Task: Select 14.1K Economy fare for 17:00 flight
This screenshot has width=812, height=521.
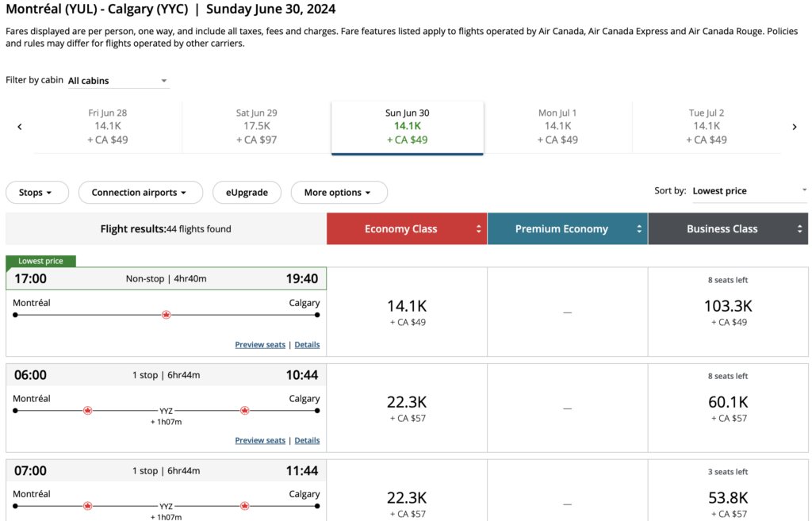Action: point(407,312)
